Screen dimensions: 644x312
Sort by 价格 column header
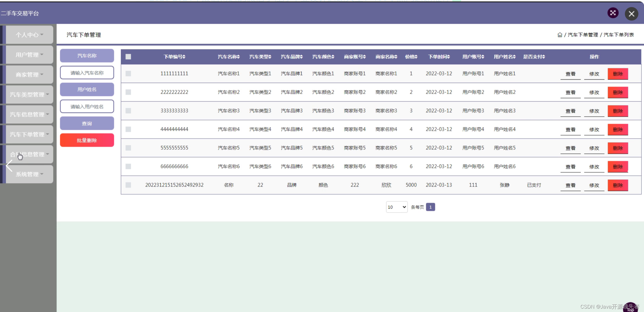[411, 57]
